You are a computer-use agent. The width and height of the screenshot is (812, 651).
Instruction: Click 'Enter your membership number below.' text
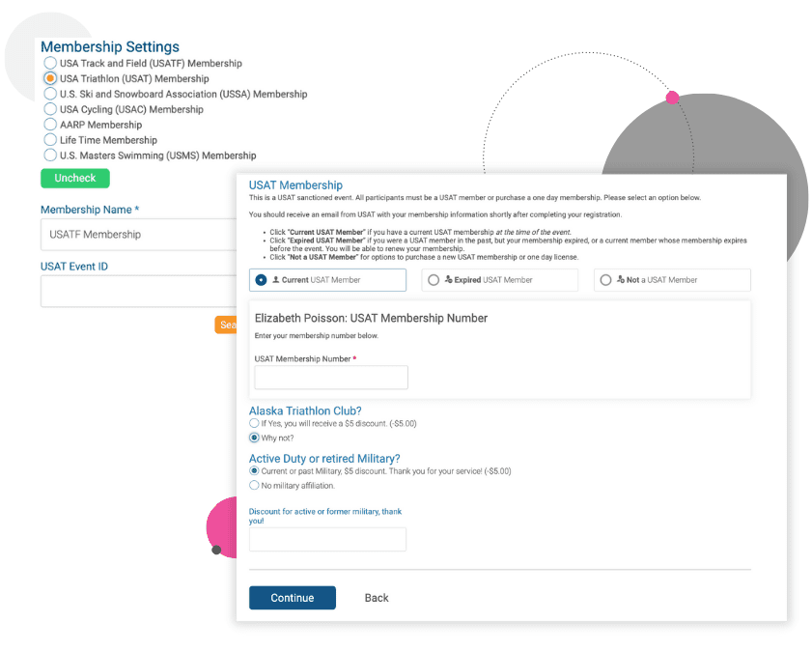coord(317,335)
